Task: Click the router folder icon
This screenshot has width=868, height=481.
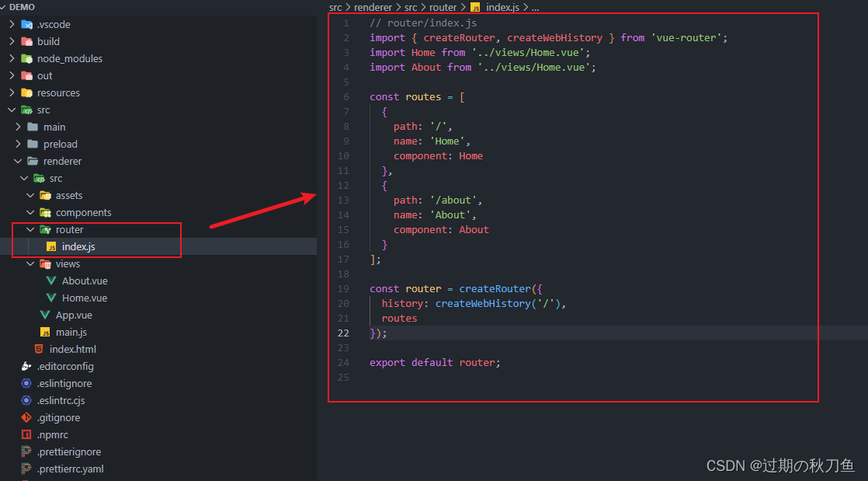Action: tap(45, 230)
